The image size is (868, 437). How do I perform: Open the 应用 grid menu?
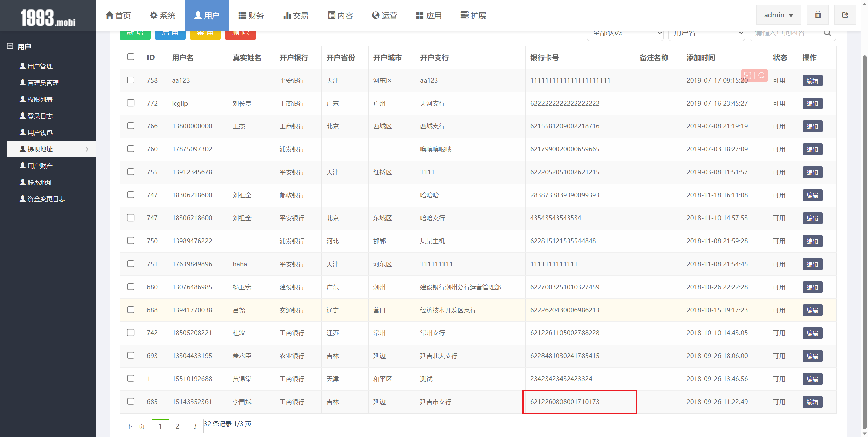tap(429, 16)
